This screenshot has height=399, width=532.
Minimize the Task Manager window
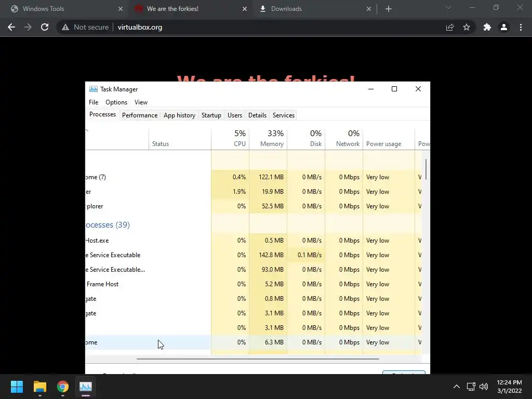click(x=371, y=89)
